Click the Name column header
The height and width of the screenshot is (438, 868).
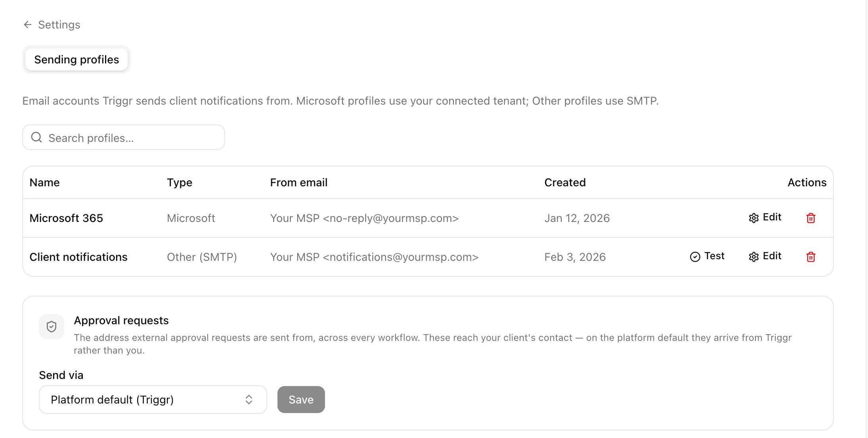[x=44, y=182]
